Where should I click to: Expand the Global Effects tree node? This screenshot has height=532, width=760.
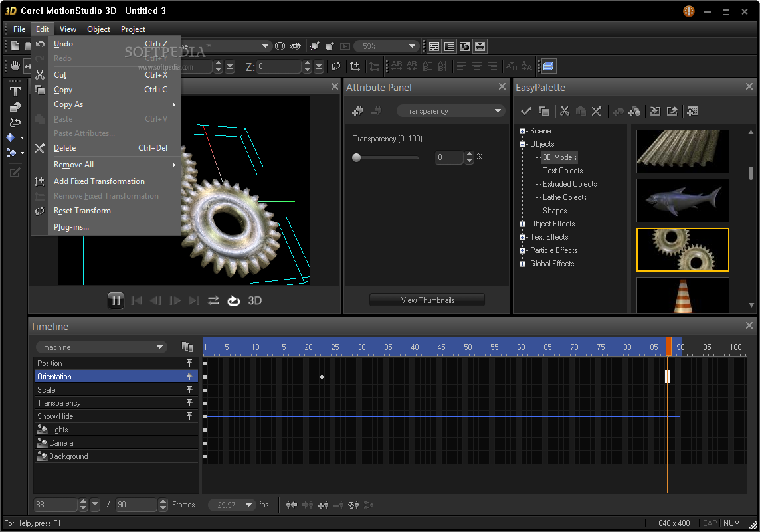coord(522,264)
